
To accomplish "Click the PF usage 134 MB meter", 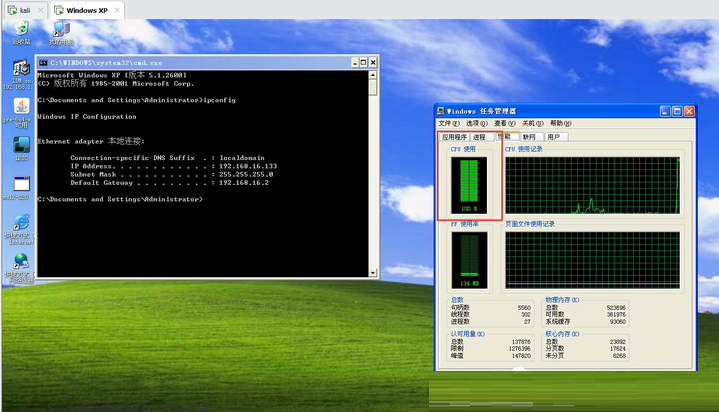I will [x=469, y=260].
